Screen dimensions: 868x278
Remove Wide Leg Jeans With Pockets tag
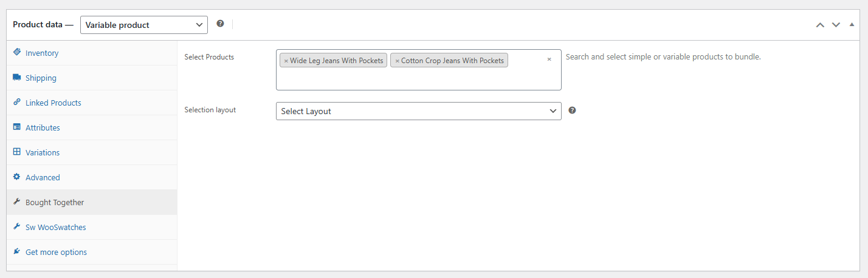286,61
